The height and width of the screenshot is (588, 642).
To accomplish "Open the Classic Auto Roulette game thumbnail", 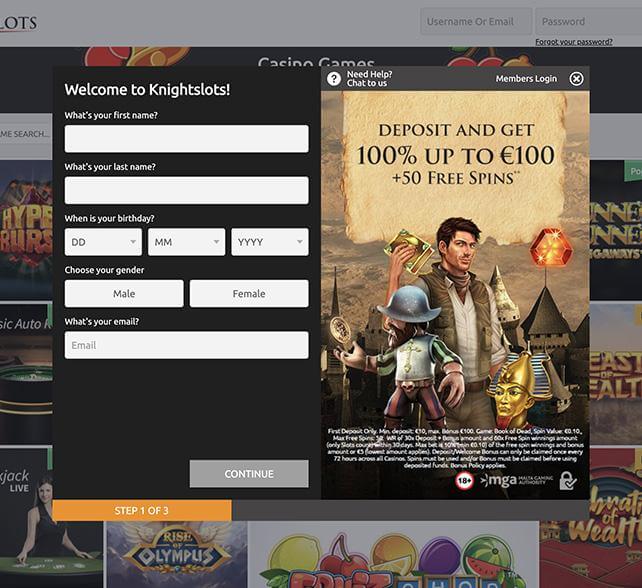I will point(26,373).
